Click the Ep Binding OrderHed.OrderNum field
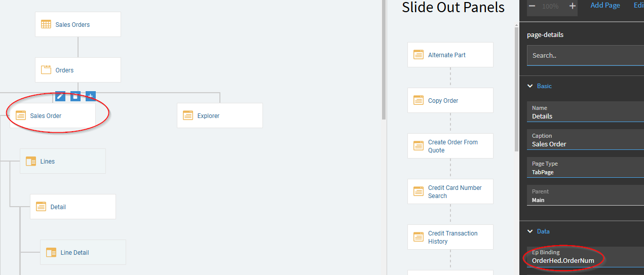 pos(585,257)
